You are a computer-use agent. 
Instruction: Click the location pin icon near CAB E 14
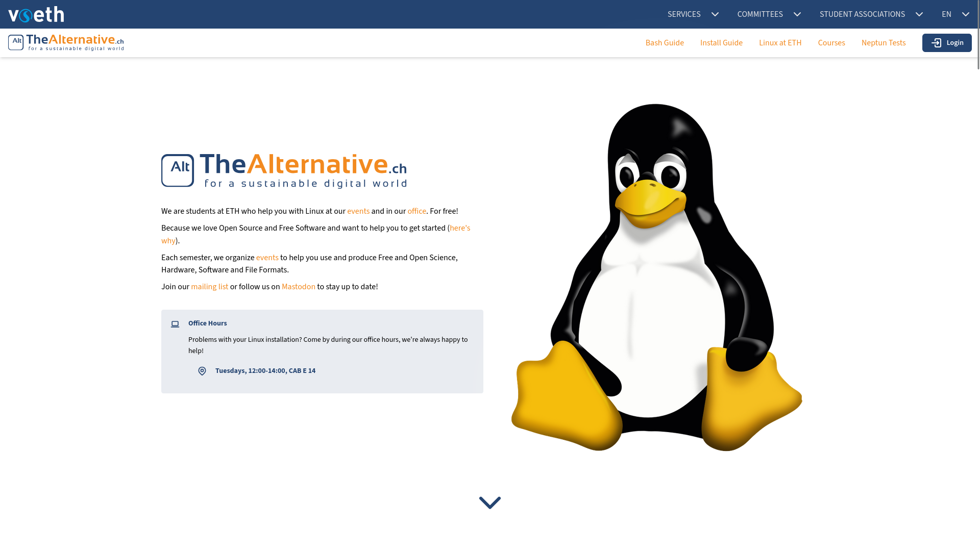202,371
